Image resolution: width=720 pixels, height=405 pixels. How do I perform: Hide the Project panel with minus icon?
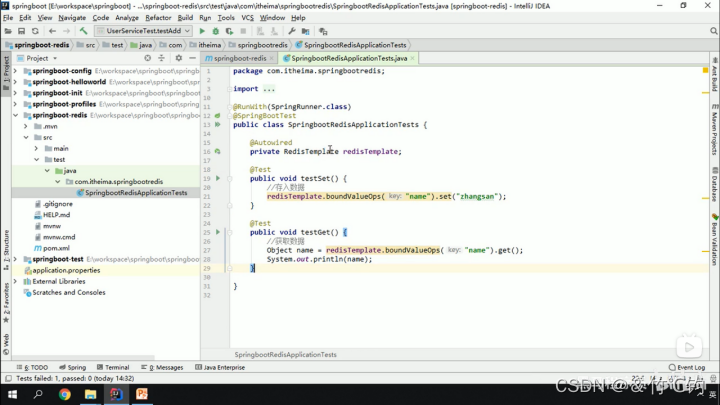[192, 58]
